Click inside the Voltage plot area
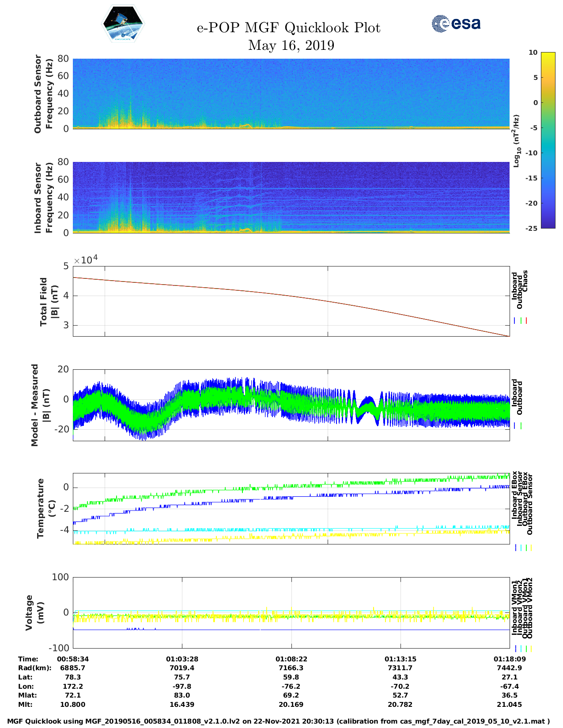563x728 pixels. [291, 613]
